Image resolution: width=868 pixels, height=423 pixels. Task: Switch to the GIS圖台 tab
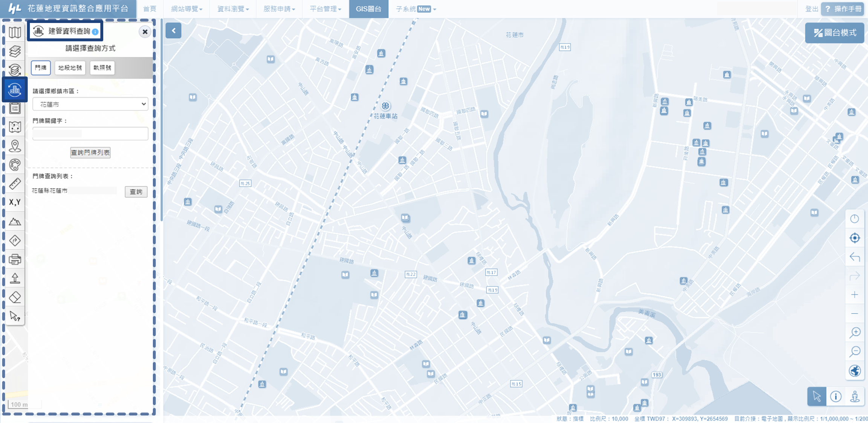[x=368, y=9]
